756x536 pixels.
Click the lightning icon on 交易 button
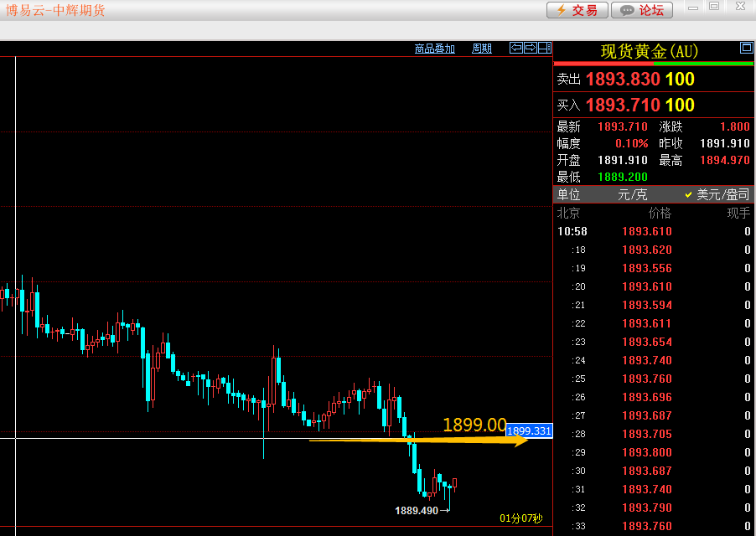(x=562, y=11)
